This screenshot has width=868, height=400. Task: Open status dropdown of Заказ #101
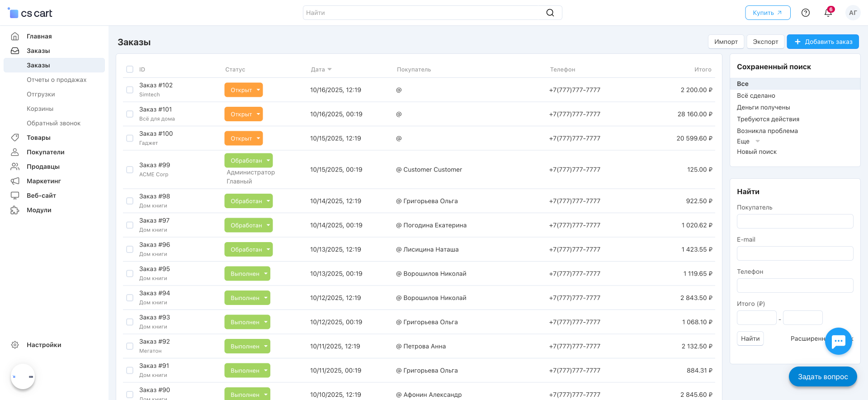click(x=244, y=114)
